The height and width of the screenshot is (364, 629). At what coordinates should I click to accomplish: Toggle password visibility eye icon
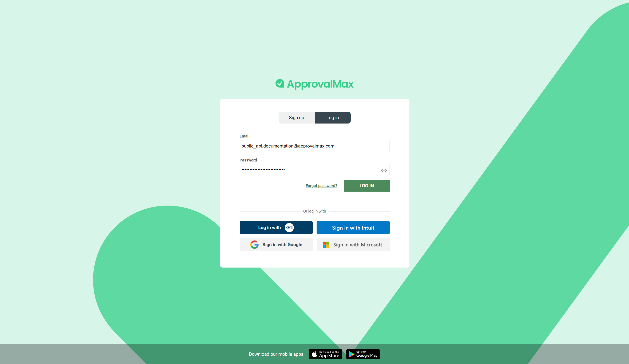pos(383,170)
